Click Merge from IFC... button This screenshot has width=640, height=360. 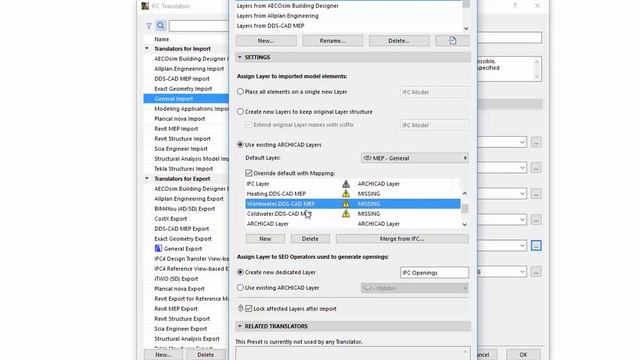(x=402, y=239)
